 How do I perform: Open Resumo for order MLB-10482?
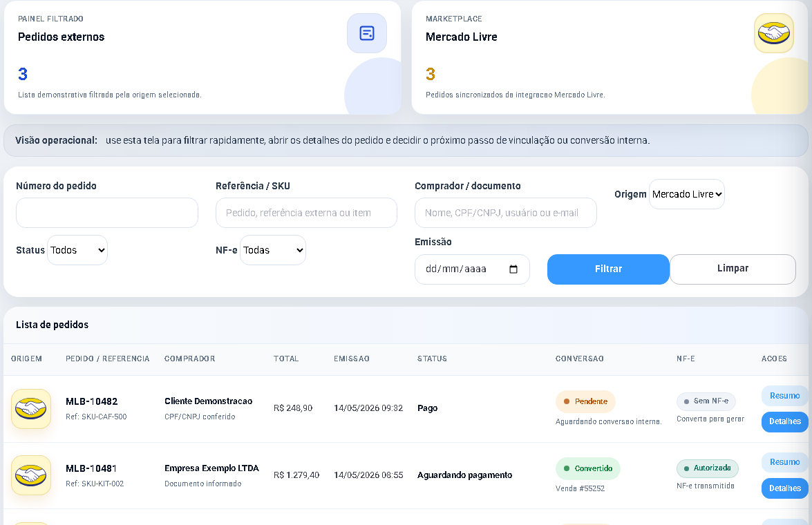[784, 396]
